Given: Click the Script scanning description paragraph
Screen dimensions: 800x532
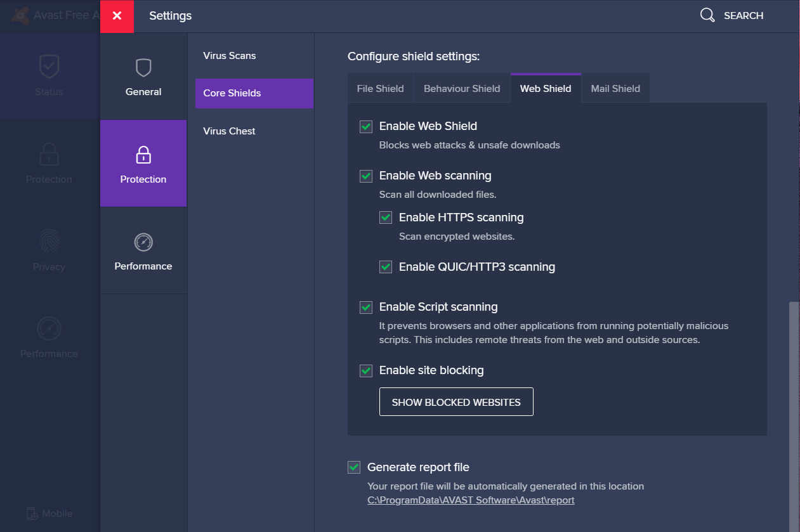Looking at the screenshot, I should tap(554, 333).
